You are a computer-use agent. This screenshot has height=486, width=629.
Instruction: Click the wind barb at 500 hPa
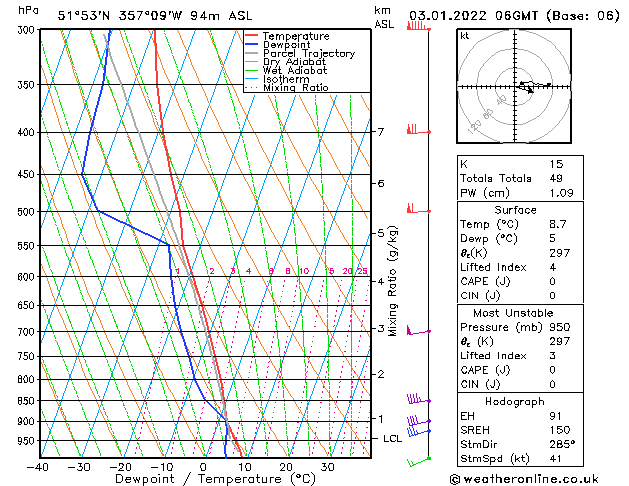point(413,209)
